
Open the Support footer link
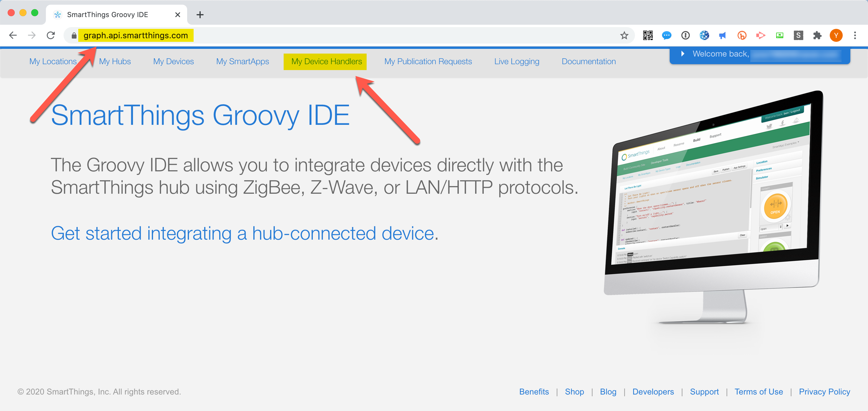pos(704,392)
